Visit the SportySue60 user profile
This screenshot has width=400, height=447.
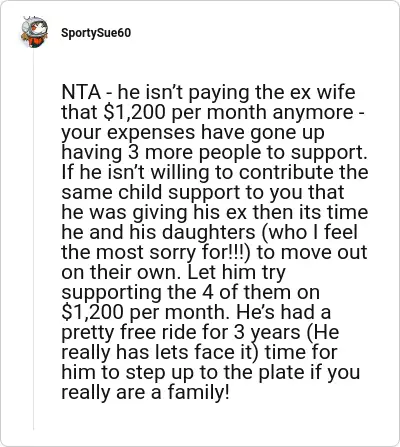pyautogui.click(x=96, y=33)
